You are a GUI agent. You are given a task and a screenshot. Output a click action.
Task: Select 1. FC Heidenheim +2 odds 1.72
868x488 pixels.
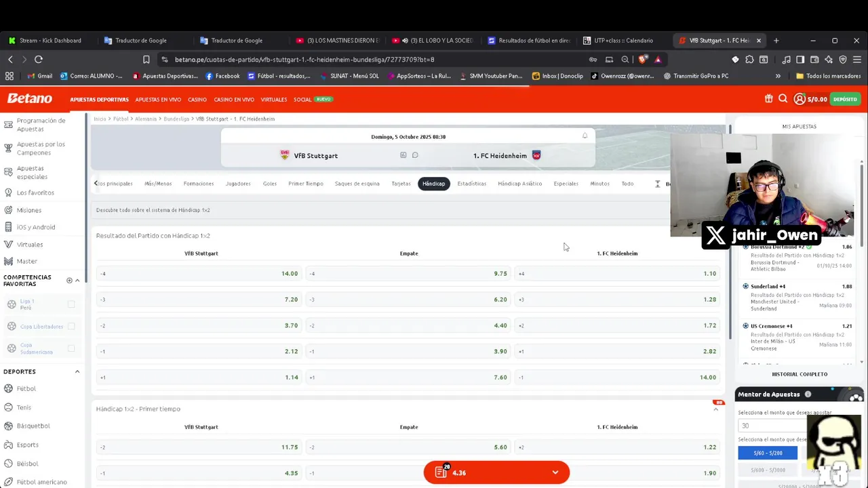point(616,325)
